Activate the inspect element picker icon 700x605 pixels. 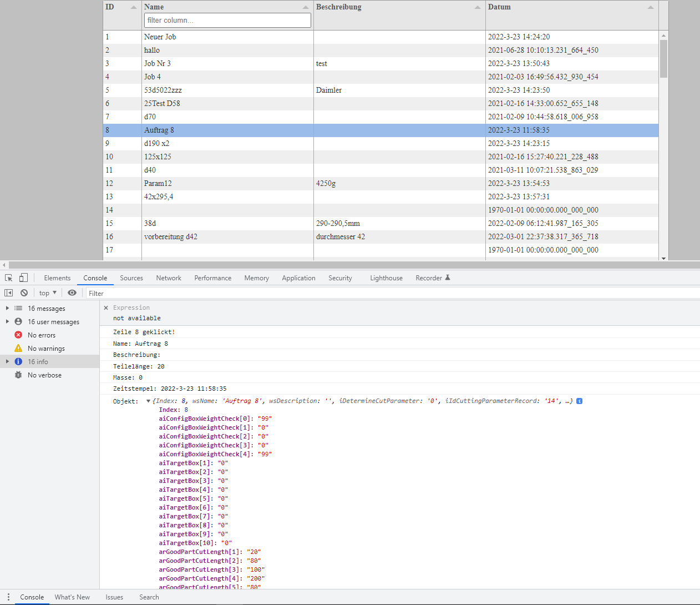[x=9, y=278]
